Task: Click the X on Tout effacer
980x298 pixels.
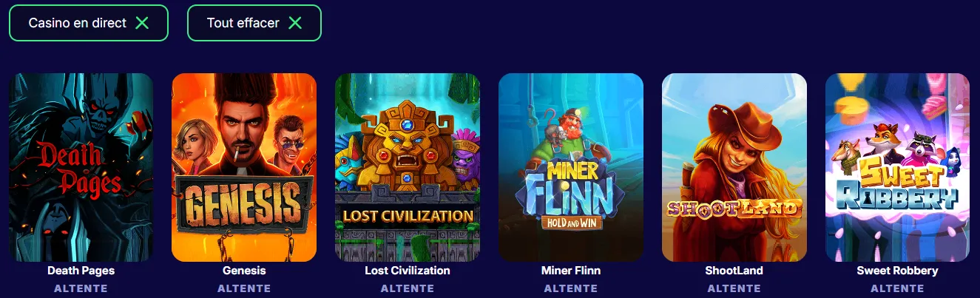Action: click(x=295, y=23)
